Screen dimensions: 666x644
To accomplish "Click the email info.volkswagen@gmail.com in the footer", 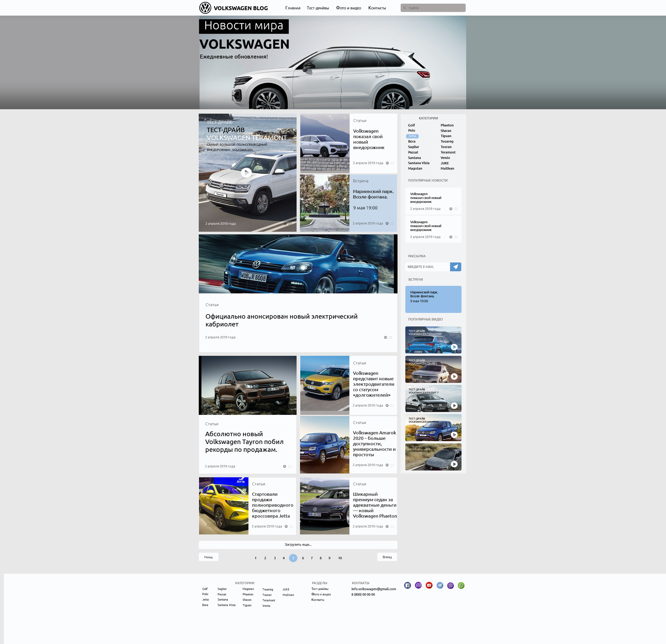I will 373,589.
